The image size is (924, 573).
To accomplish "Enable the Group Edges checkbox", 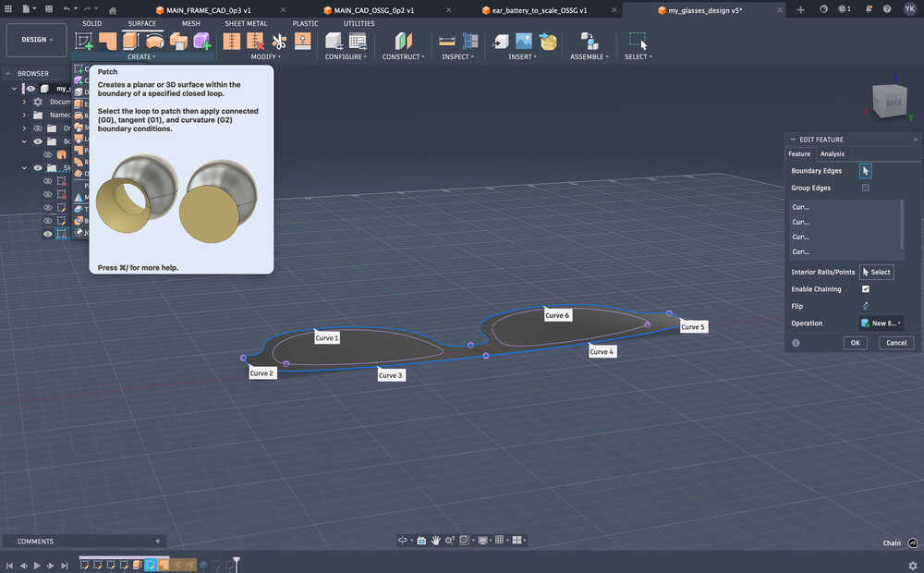I will (865, 188).
